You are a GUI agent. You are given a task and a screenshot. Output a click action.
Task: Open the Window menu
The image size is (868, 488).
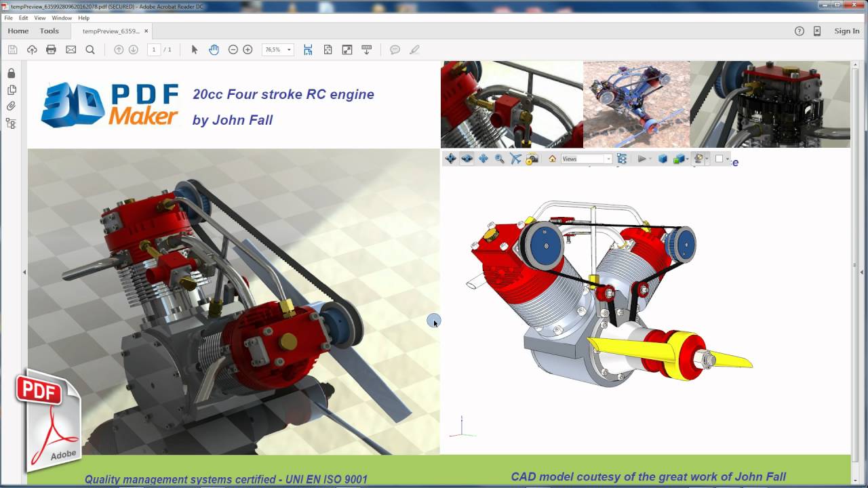click(62, 18)
